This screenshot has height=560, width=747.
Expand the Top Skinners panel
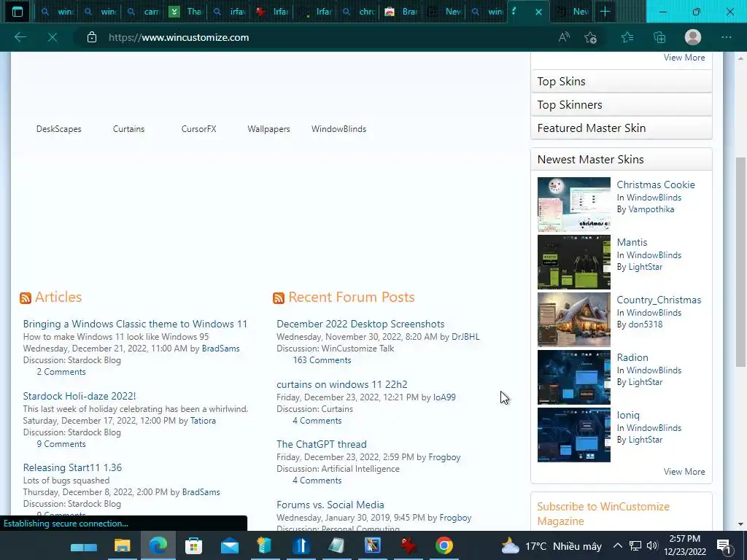622,105
